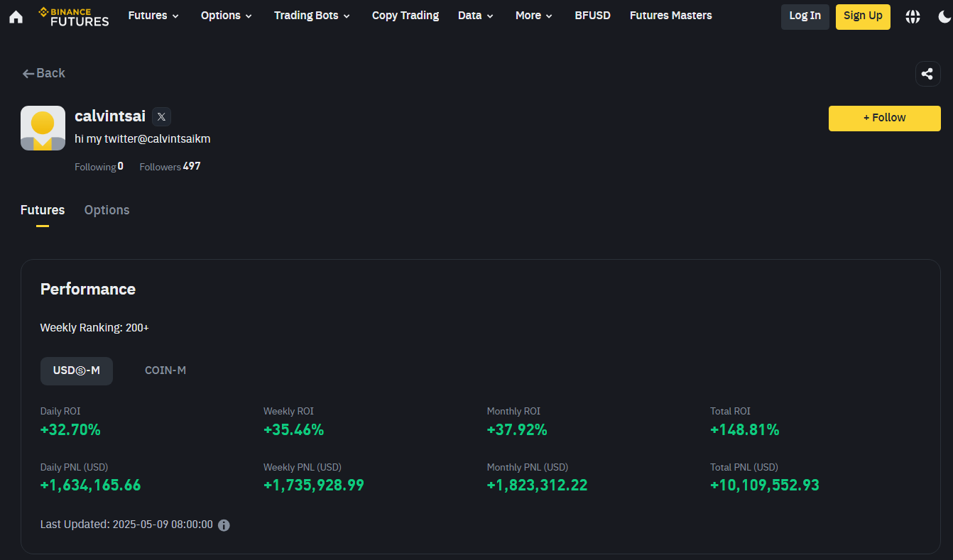Open the language globe icon
953x560 pixels.
pyautogui.click(x=913, y=16)
